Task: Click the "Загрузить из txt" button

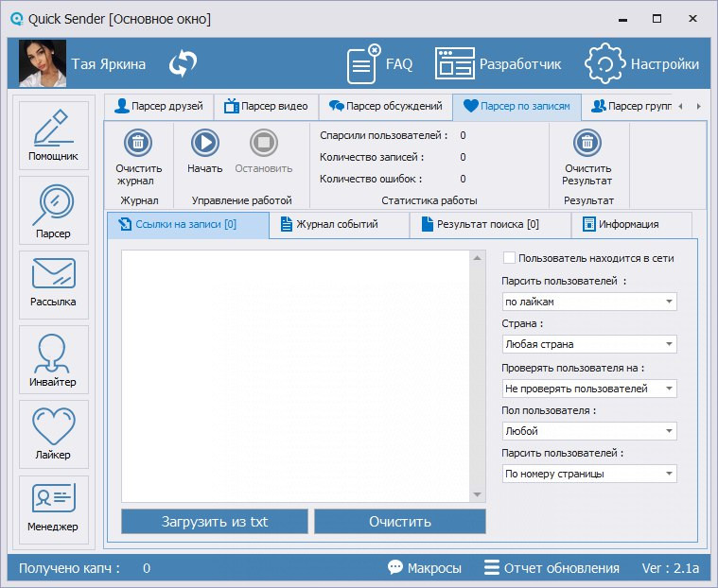Action: point(215,521)
